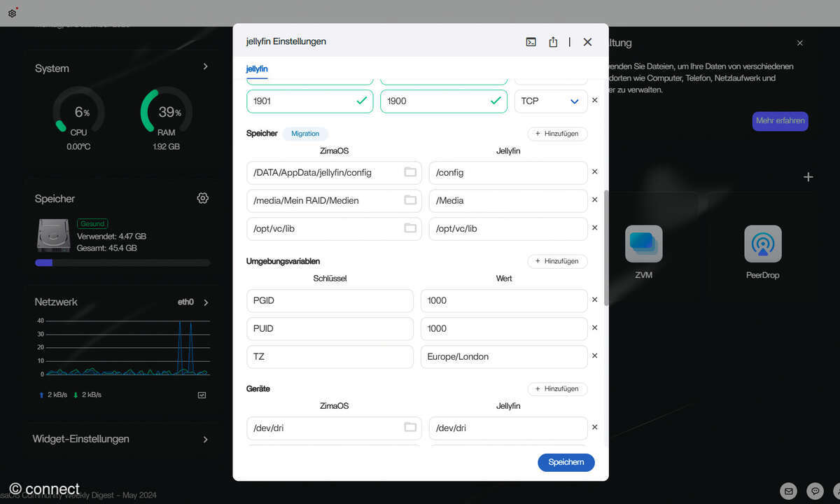
Task: Hinzufügen a new Umgebungsvariable
Action: [x=557, y=260]
